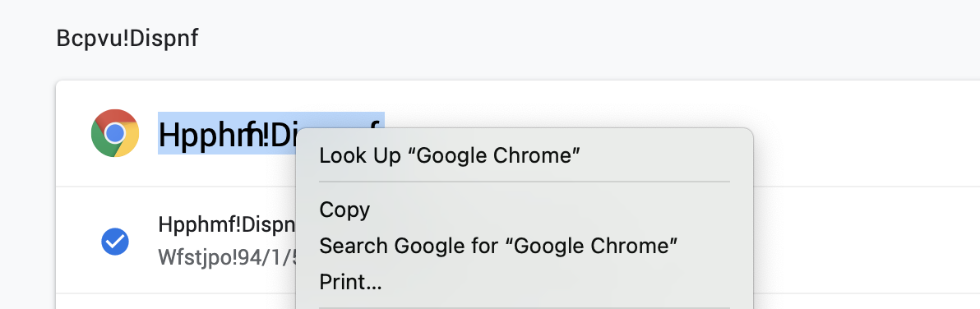
Task: Click the highlighted "Hpphmf!Di" title text
Action: (x=228, y=134)
